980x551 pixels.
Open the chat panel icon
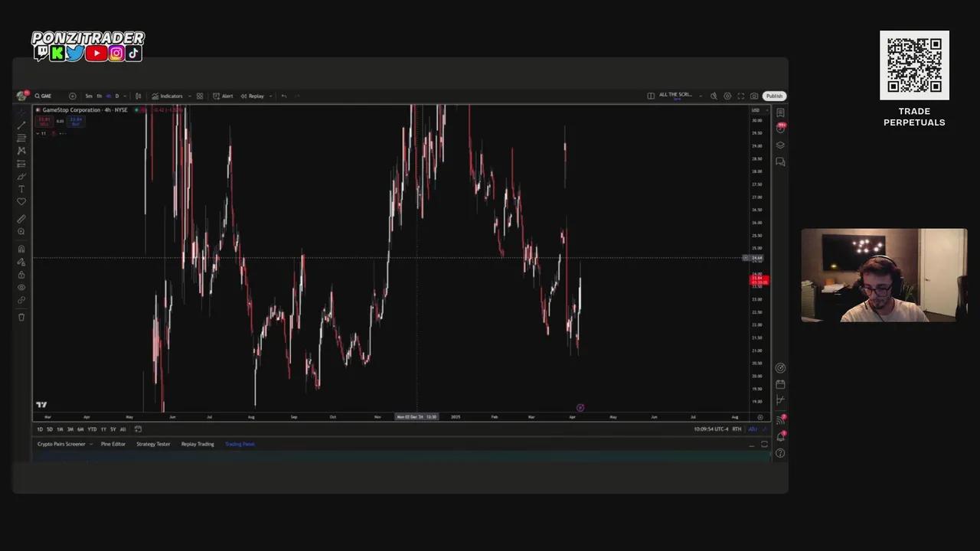(x=780, y=161)
